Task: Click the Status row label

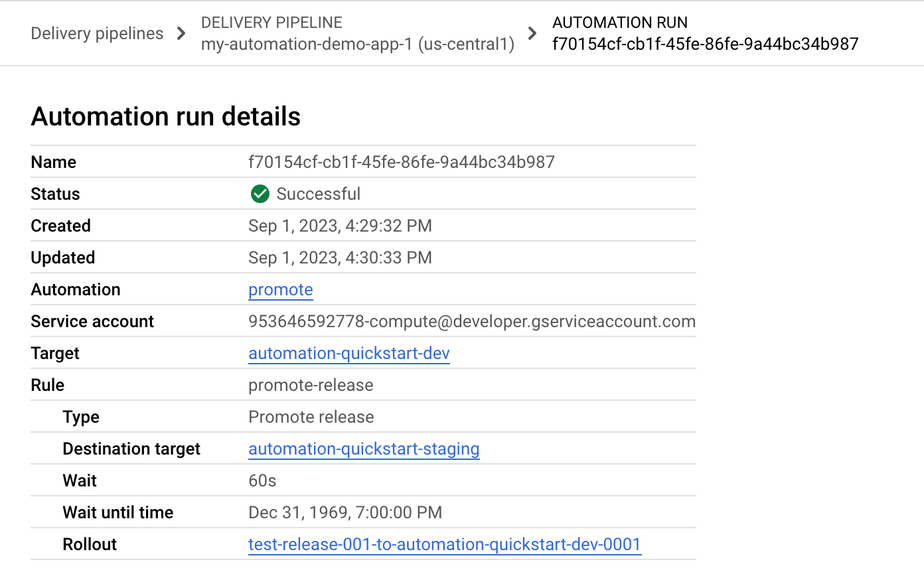Action: tap(55, 194)
